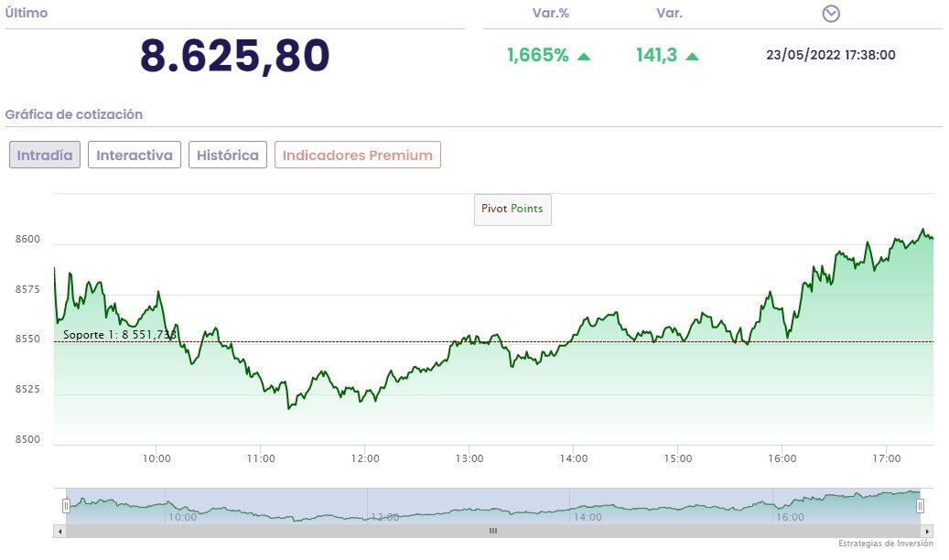This screenshot has height=560, width=949.
Task: Click the clock icon above the timestamp
Action: 831,14
